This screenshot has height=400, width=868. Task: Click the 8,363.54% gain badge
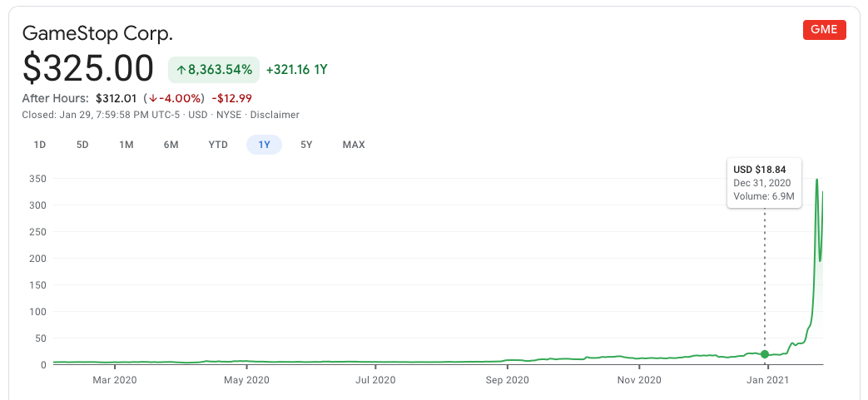point(214,70)
